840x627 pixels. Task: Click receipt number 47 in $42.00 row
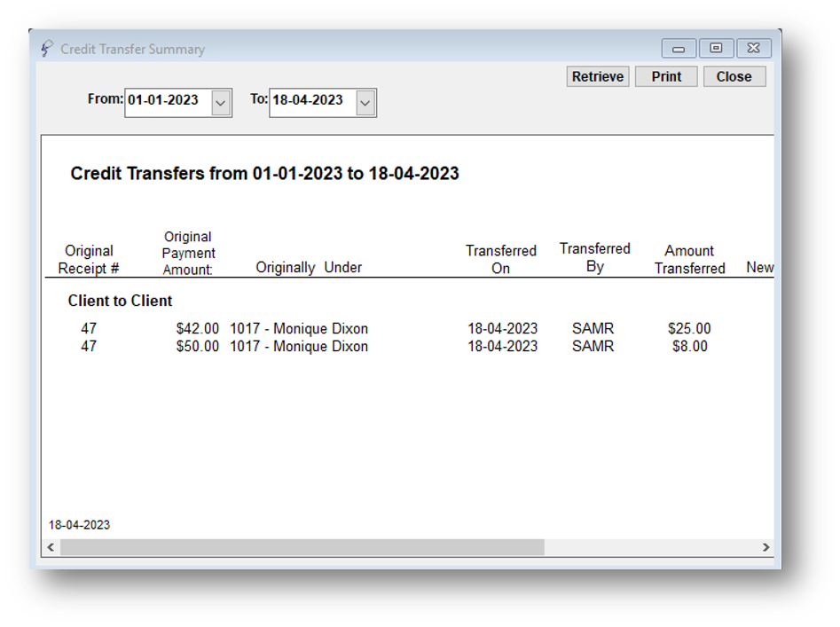click(89, 328)
